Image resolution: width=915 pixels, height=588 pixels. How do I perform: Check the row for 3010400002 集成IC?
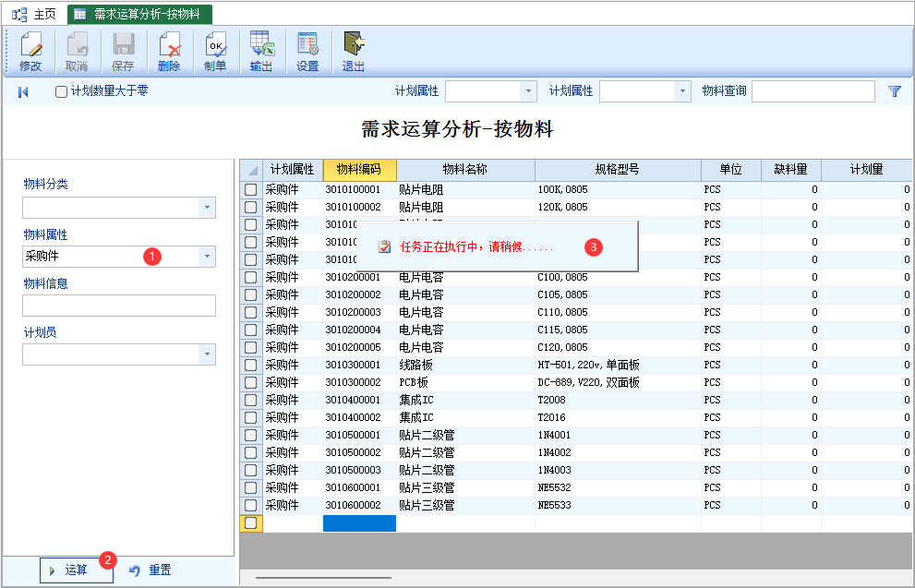(251, 417)
